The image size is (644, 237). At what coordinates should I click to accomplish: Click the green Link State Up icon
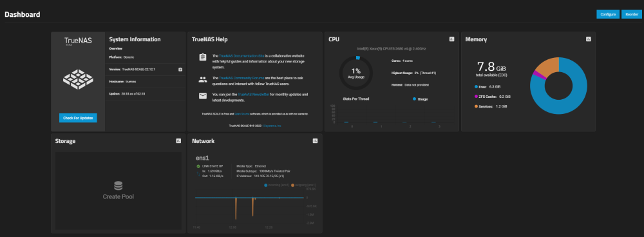198,166
